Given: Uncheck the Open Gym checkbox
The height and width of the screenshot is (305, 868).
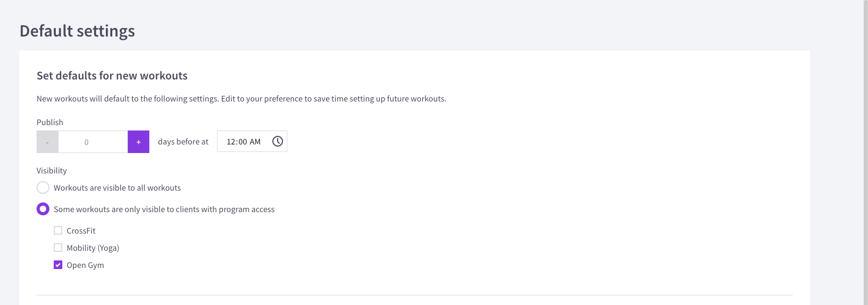Looking at the screenshot, I should [58, 265].
